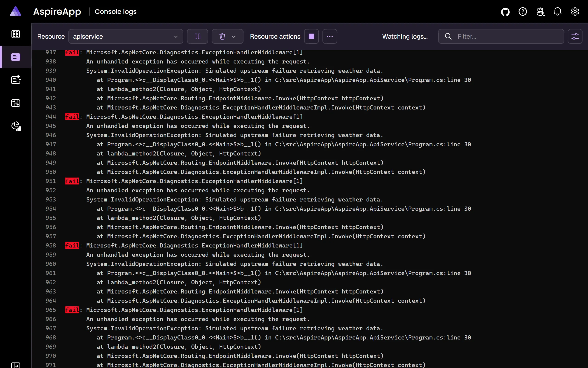Viewport: 588px width, 368px height.
Task: Click the Filter input field
Action: (501, 37)
